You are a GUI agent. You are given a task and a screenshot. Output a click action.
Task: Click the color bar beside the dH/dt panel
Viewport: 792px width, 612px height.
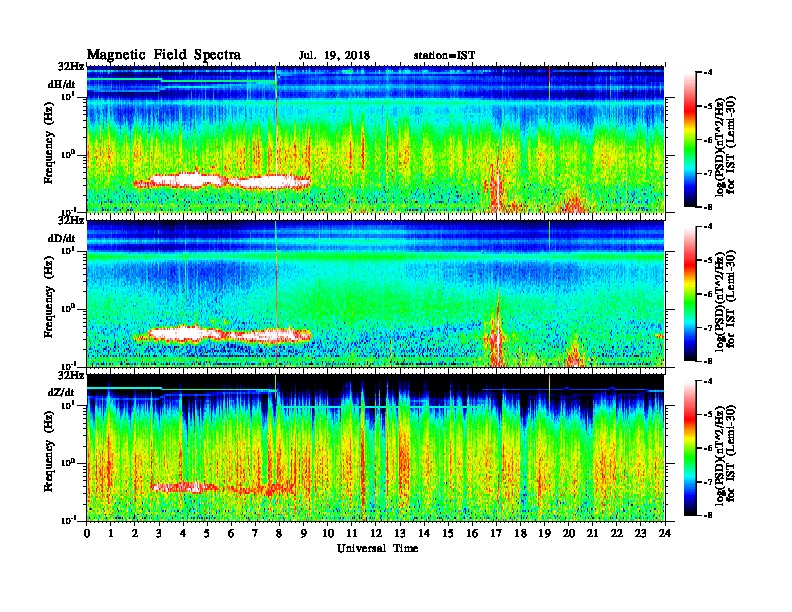click(x=690, y=140)
